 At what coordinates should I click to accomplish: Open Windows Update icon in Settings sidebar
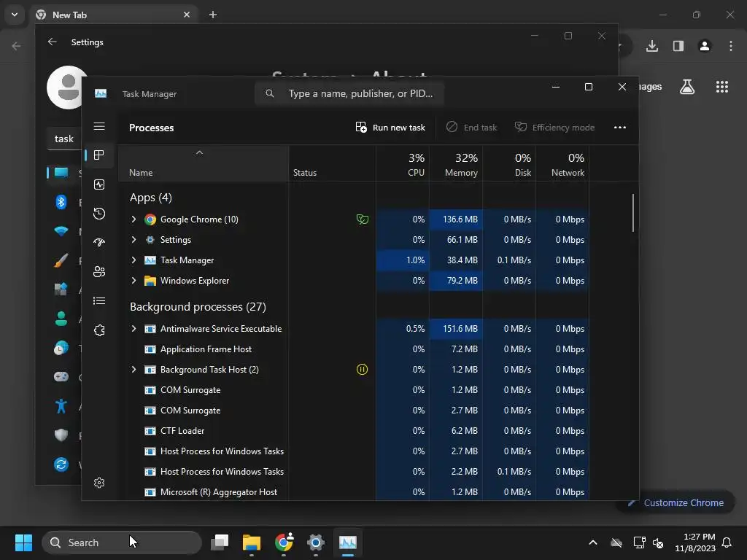[61, 464]
